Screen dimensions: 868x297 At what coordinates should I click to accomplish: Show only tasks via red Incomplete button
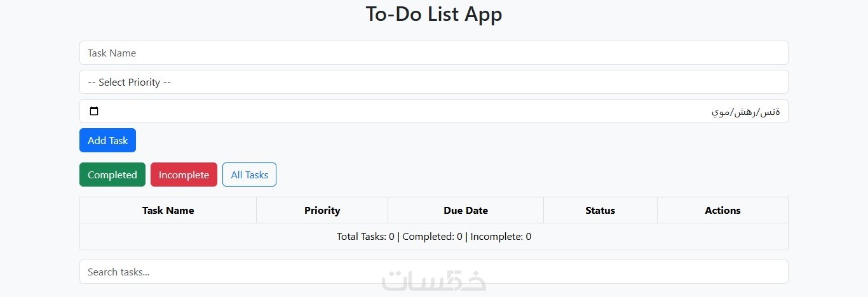pos(184,175)
